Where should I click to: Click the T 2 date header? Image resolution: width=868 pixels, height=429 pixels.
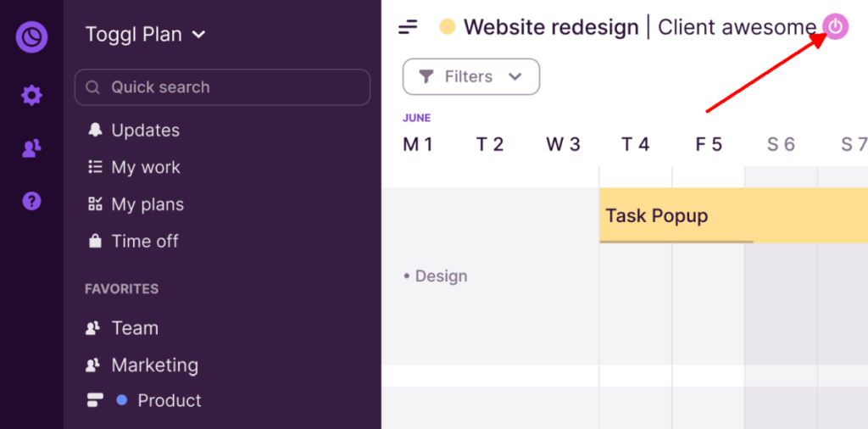point(490,144)
